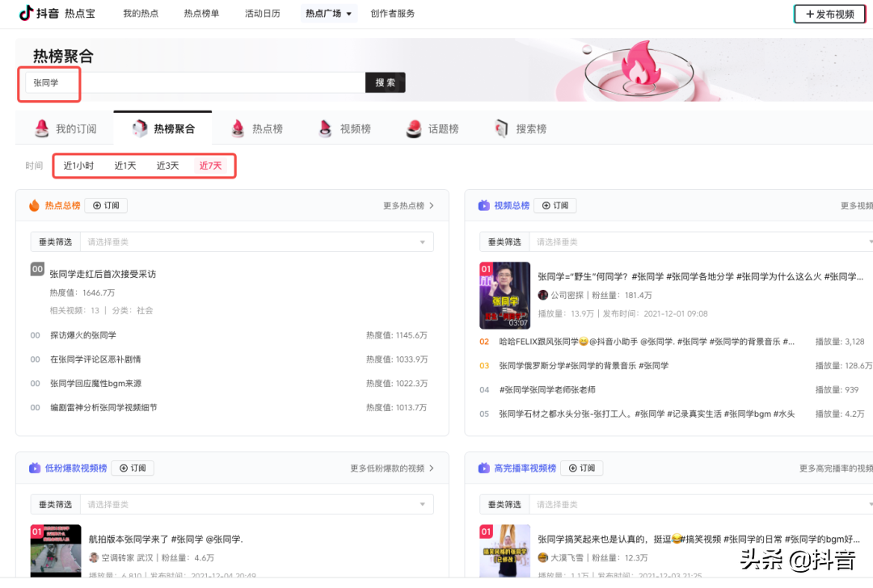Screen dimensions: 873x588
Task: Open the 热点广场 dropdown menu
Action: pyautogui.click(x=328, y=14)
